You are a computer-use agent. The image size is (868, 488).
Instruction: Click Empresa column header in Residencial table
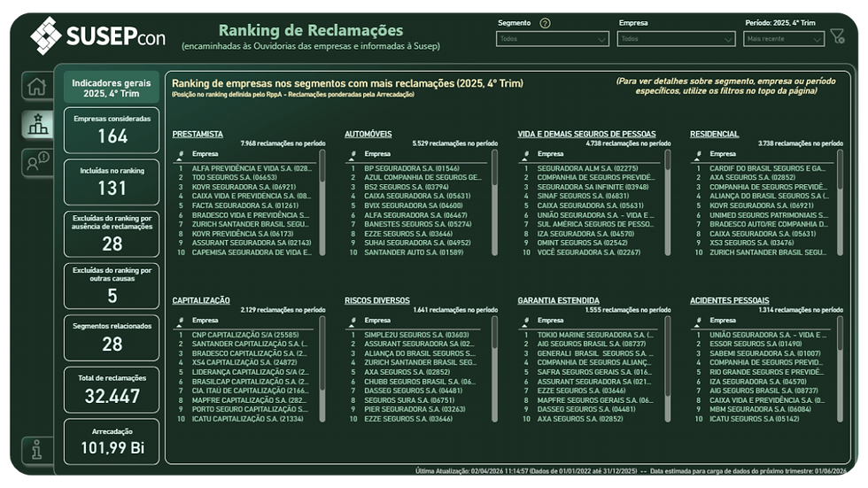[x=723, y=154]
